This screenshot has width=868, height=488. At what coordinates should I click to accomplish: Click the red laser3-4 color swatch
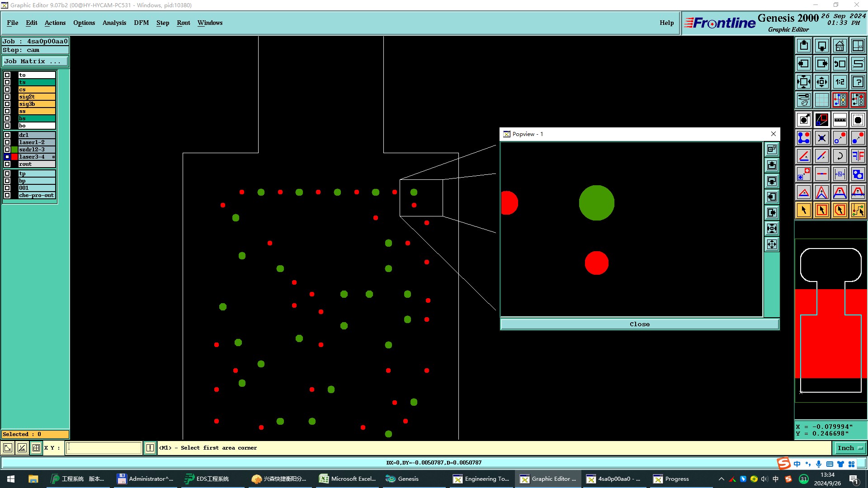(x=14, y=157)
